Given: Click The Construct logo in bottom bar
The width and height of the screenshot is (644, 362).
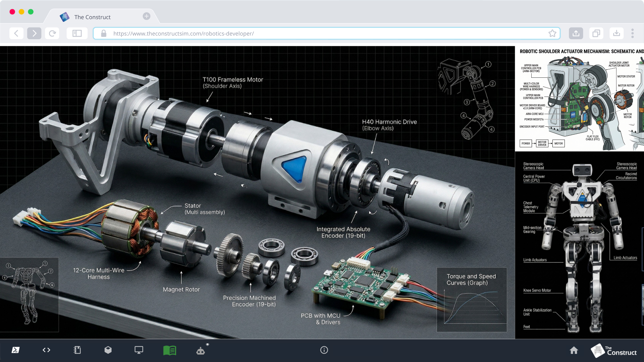Looking at the screenshot, I should 614,351.
